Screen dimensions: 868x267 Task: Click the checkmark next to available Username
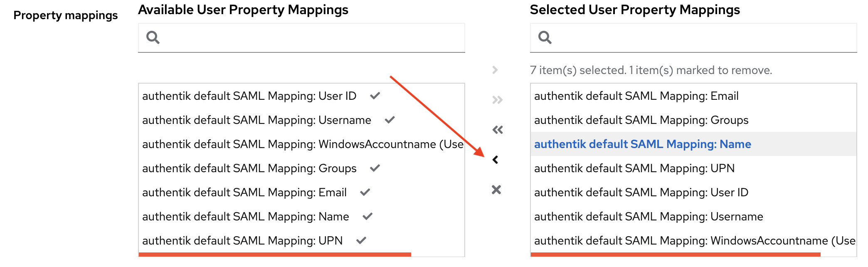tap(390, 120)
